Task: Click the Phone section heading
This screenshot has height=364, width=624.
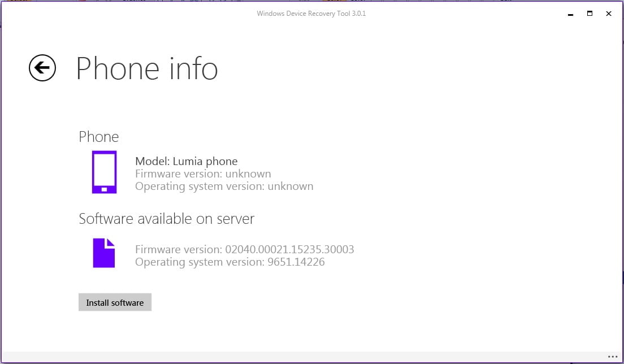Action: click(x=99, y=137)
